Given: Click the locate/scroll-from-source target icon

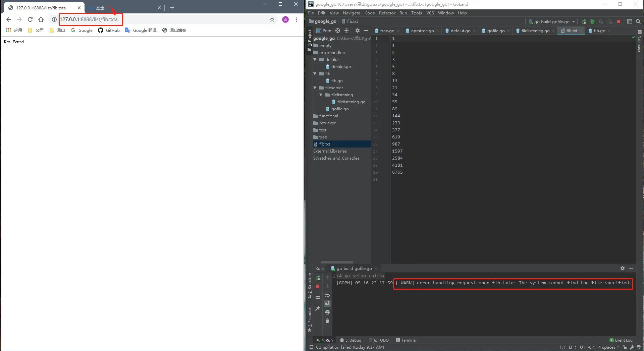Looking at the screenshot, I should (338, 31).
